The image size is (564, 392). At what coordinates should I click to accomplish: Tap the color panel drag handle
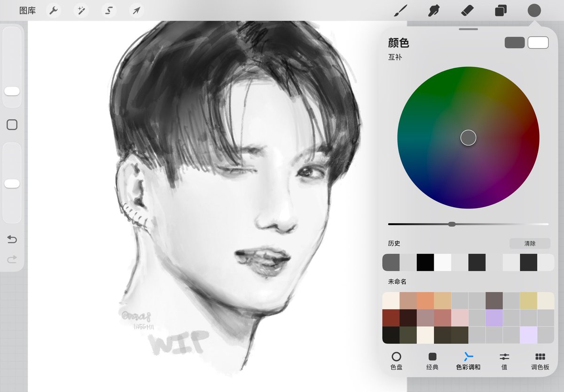point(468,29)
